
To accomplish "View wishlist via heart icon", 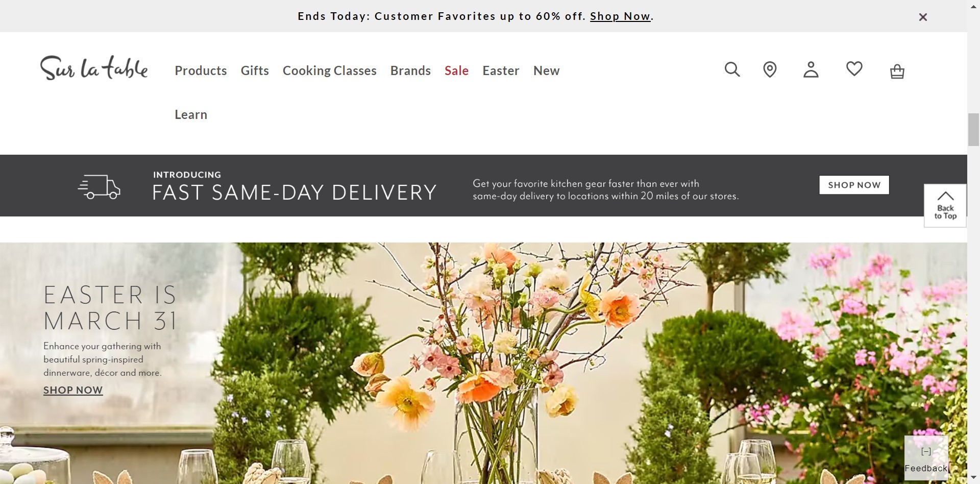I will pyautogui.click(x=854, y=68).
